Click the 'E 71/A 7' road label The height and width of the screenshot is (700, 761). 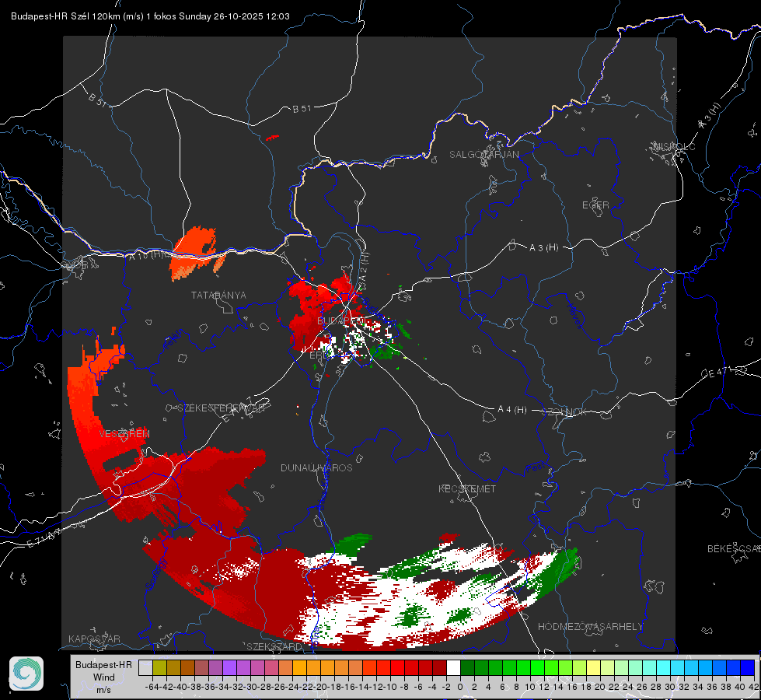pyautogui.click(x=45, y=538)
